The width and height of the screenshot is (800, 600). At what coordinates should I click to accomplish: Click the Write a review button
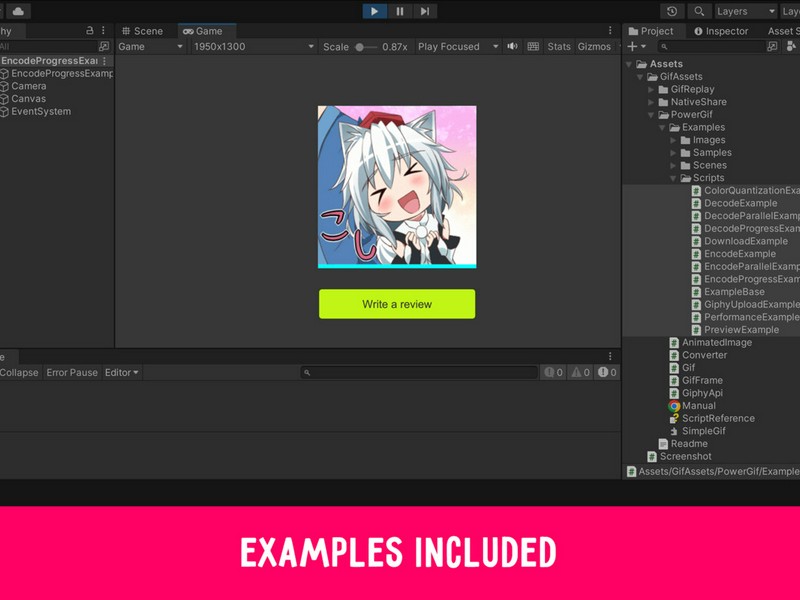[397, 304]
